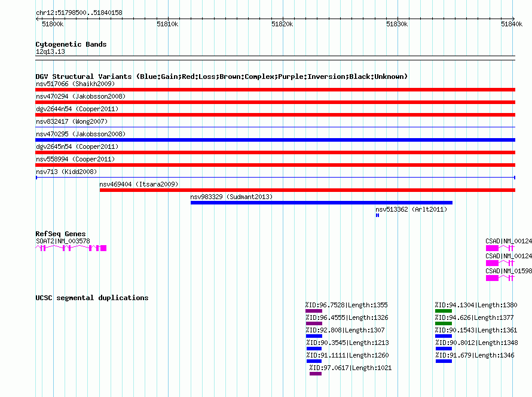Screen dimensions: 532x397
Task: Click the SOAT2 gene model glyph
Action: (x=71, y=248)
